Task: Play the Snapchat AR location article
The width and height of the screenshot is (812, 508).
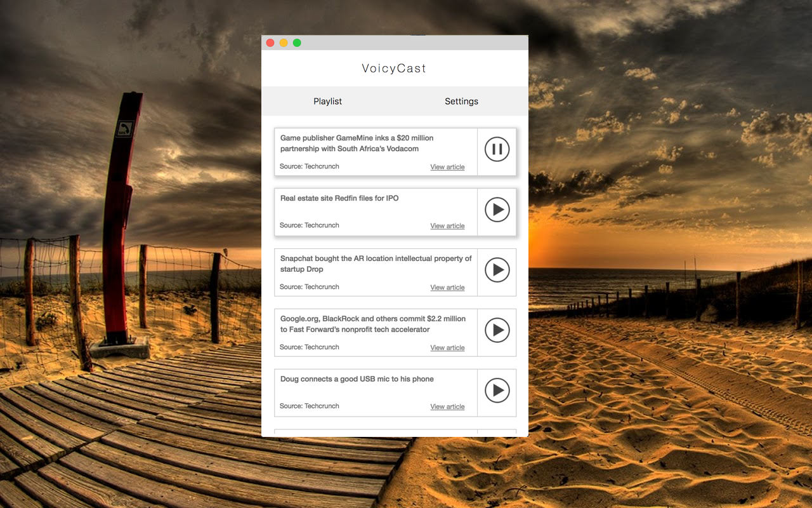Action: click(497, 270)
